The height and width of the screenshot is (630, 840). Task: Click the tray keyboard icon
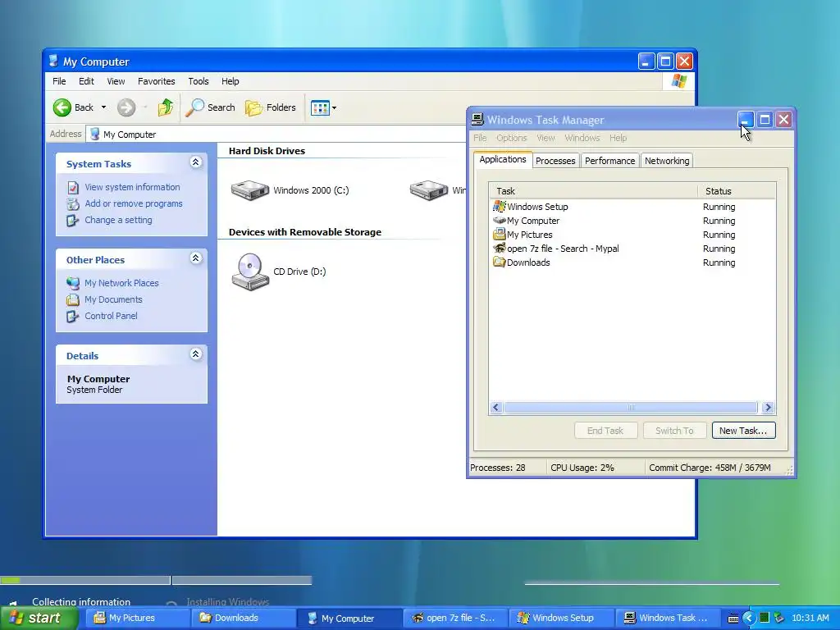[x=733, y=619]
